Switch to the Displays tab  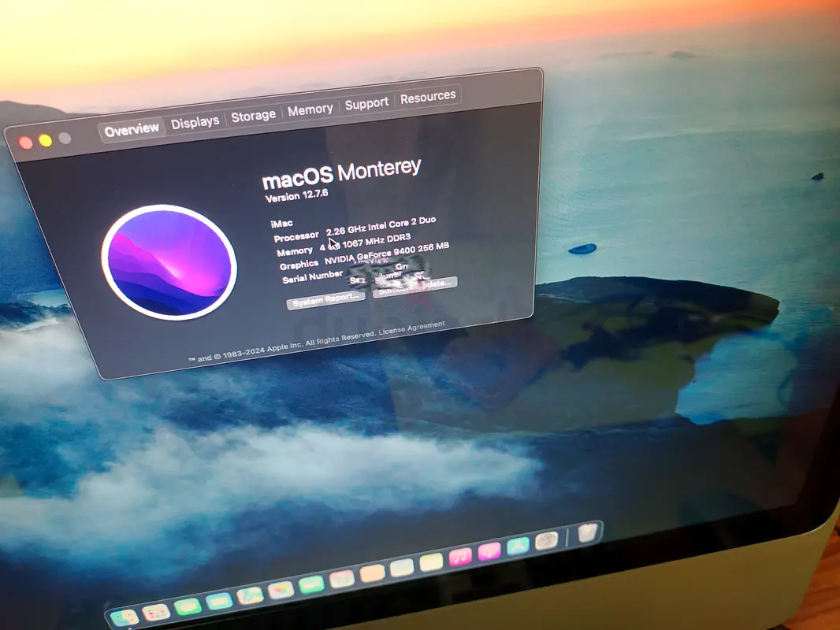coord(195,122)
